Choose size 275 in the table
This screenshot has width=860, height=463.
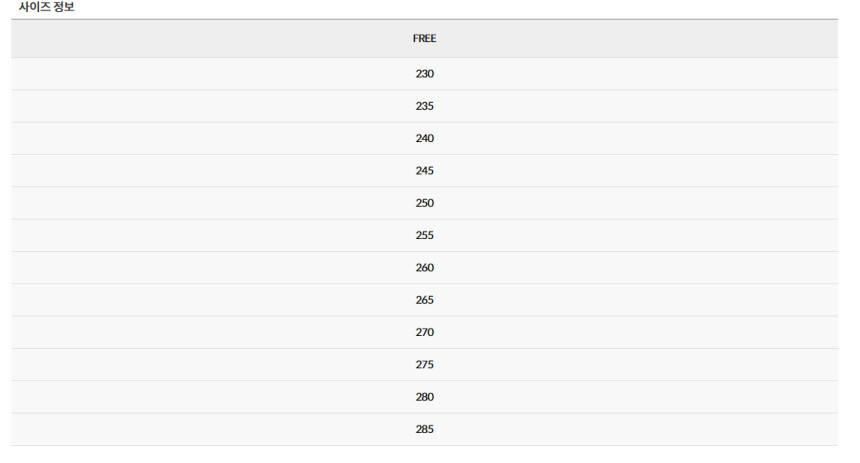[x=424, y=365]
